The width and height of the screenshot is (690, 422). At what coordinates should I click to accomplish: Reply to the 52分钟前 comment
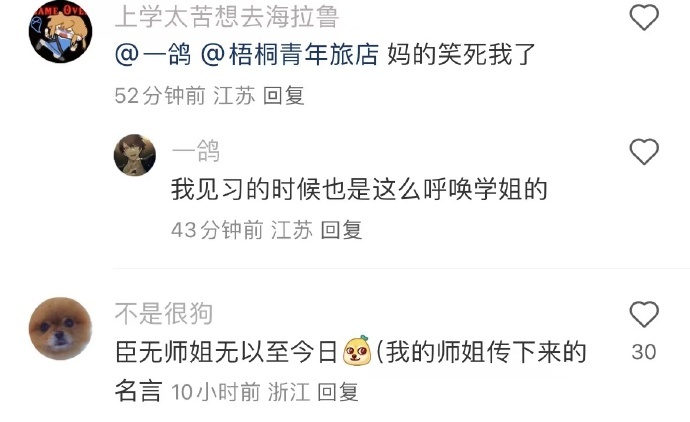pyautogui.click(x=284, y=95)
